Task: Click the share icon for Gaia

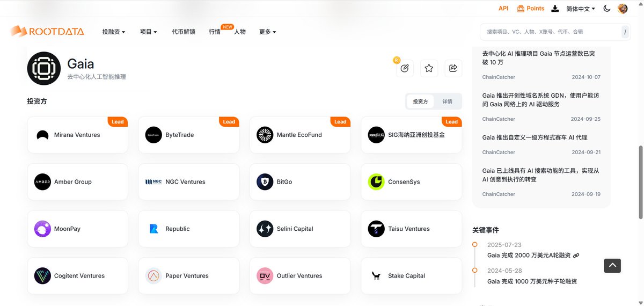Action: coord(453,68)
